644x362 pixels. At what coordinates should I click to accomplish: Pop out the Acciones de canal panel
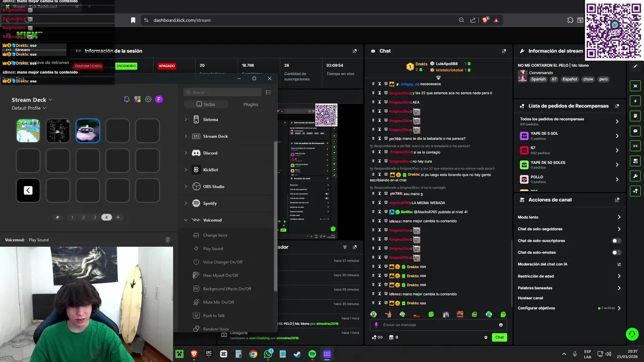pos(617,200)
